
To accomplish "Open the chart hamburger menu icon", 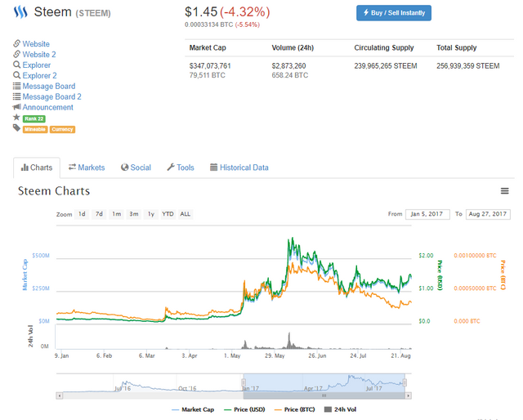I will [x=504, y=191].
